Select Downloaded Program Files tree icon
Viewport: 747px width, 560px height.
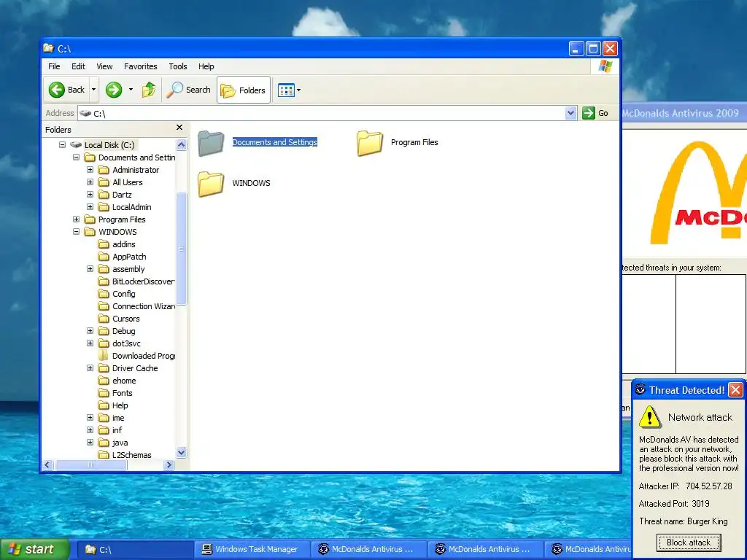tap(104, 356)
